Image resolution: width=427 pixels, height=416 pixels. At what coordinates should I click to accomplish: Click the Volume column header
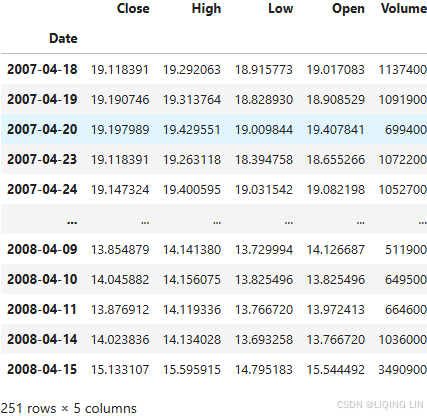coord(404,8)
